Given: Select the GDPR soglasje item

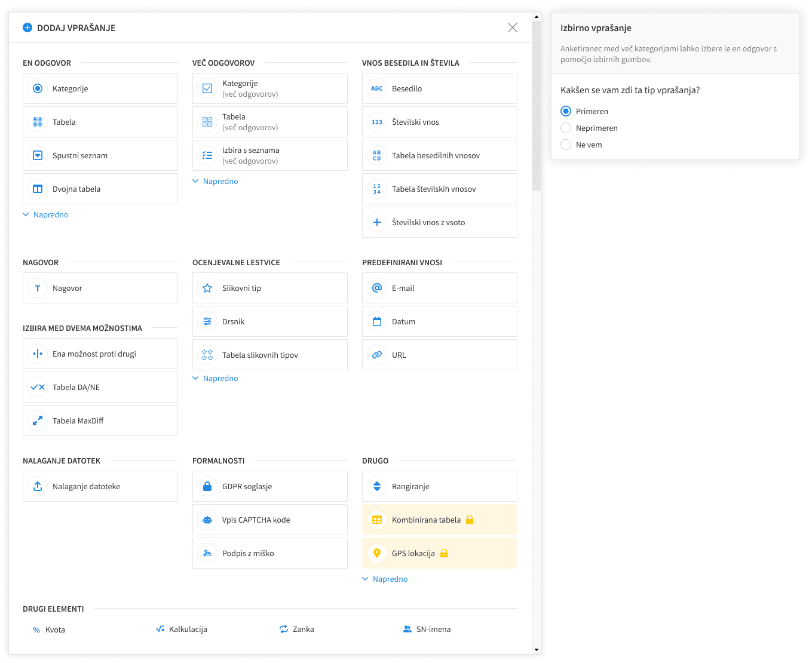Looking at the screenshot, I should [269, 486].
